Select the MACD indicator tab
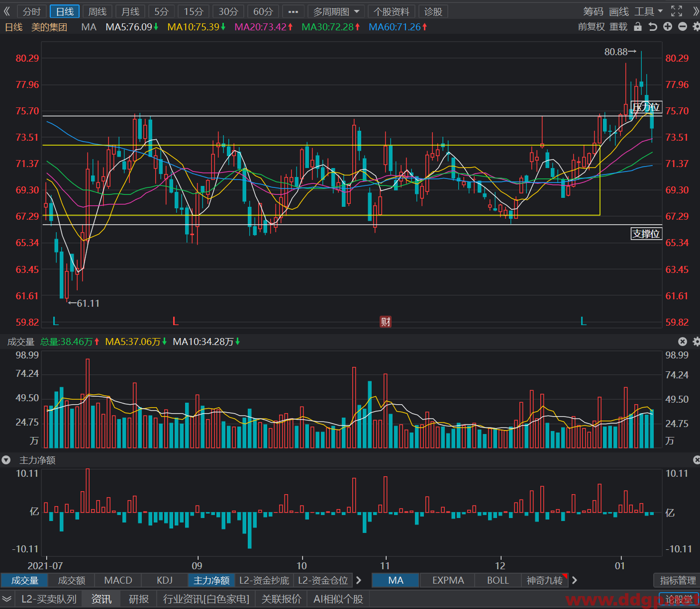700x609 pixels. click(118, 580)
